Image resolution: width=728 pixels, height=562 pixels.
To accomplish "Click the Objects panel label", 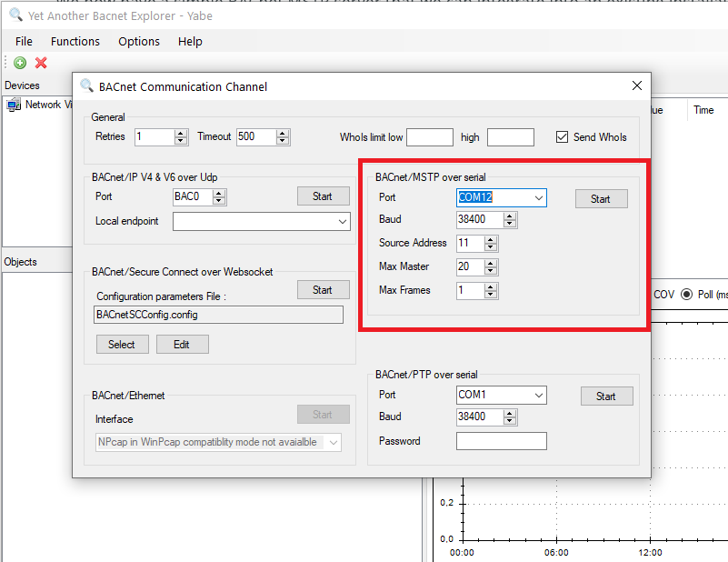I will 20,262.
